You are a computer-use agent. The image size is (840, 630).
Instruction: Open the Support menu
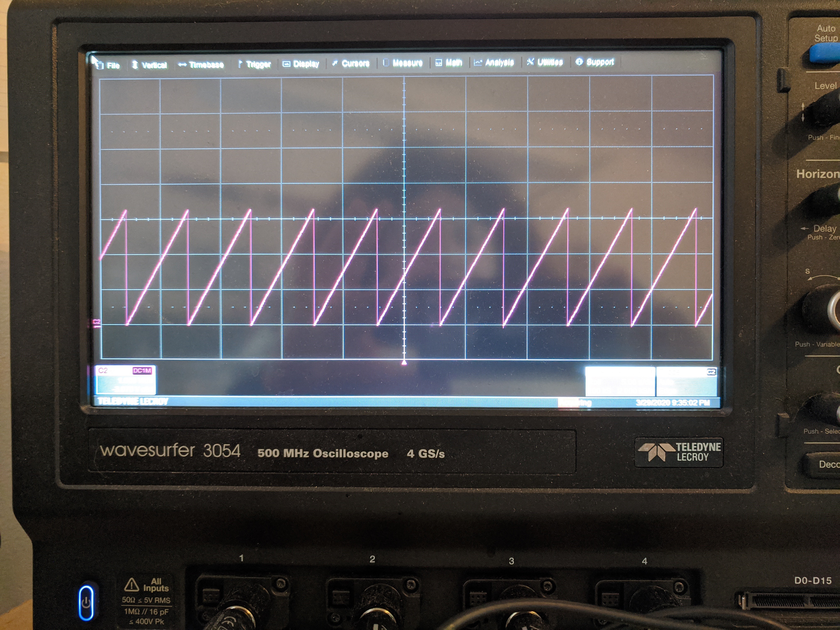(x=595, y=61)
